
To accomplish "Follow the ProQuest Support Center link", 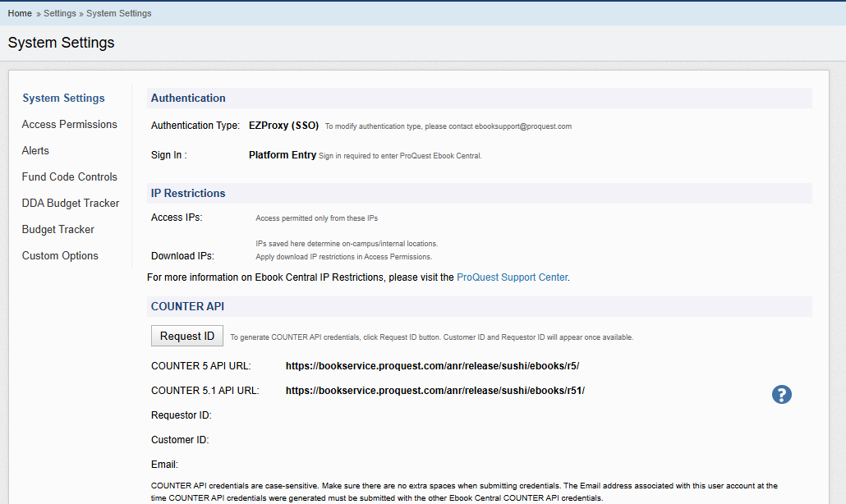I will pos(512,277).
